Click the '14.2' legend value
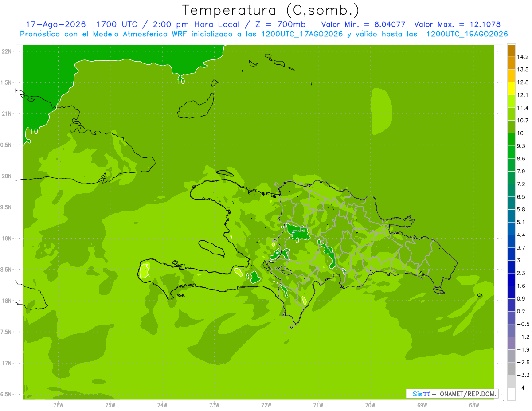532x411 pixels. click(x=523, y=57)
